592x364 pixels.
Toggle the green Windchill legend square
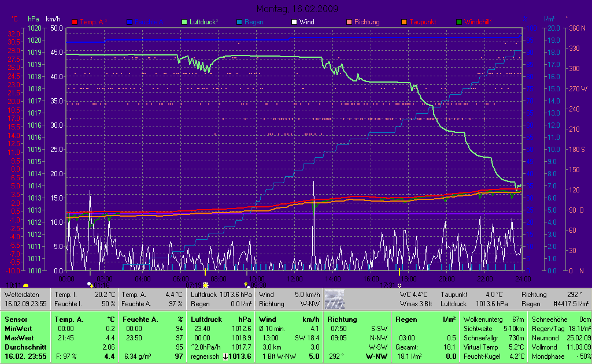[459, 22]
